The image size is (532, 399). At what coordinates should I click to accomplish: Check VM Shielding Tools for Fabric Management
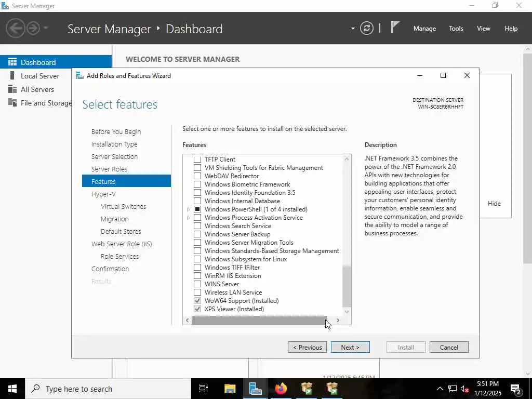coord(197,168)
